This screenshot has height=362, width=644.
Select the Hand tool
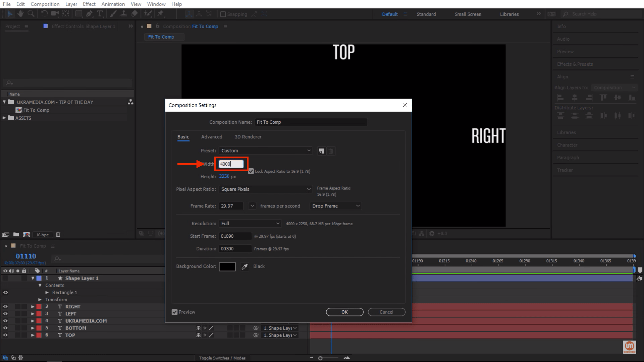click(20, 14)
